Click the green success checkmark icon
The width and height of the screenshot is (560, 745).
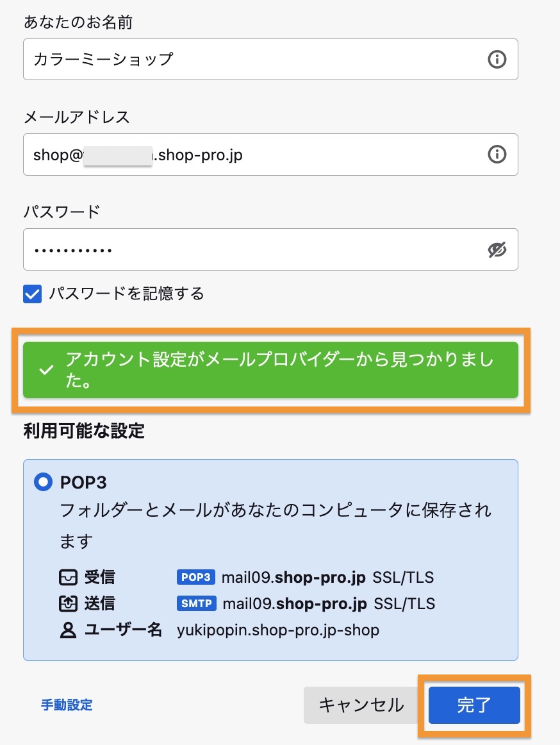[46, 371]
